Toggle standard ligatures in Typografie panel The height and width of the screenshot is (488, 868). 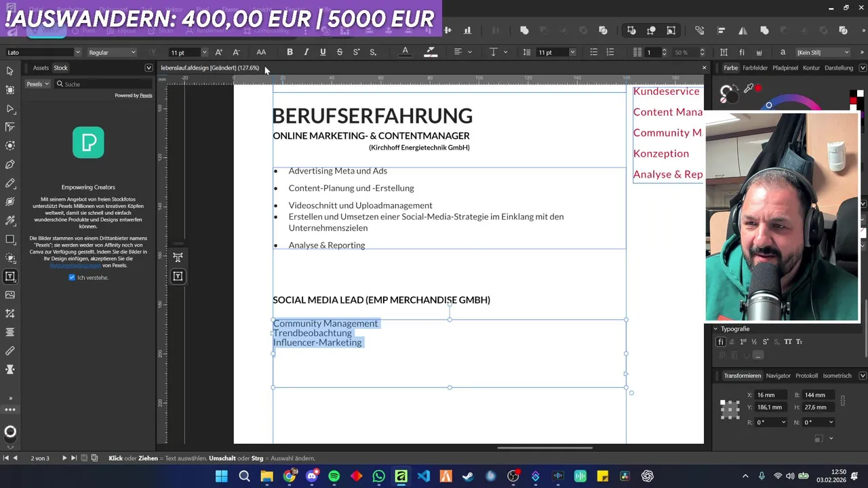click(x=721, y=342)
